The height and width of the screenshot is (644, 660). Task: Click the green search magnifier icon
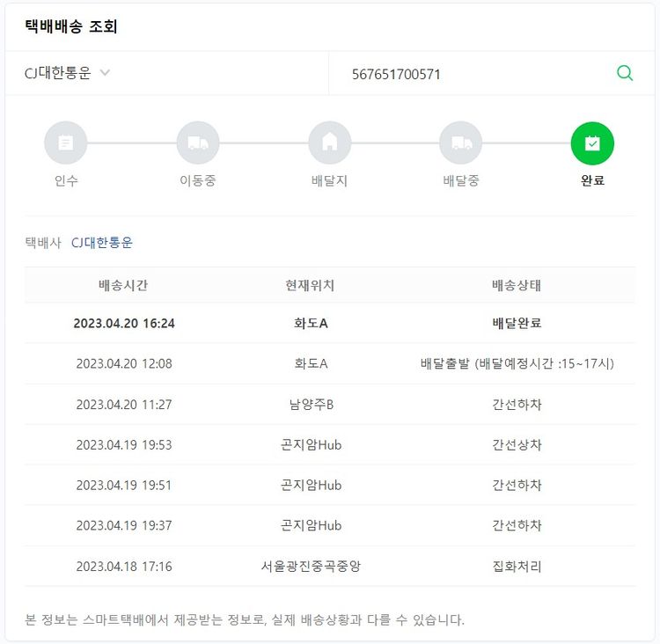click(625, 73)
